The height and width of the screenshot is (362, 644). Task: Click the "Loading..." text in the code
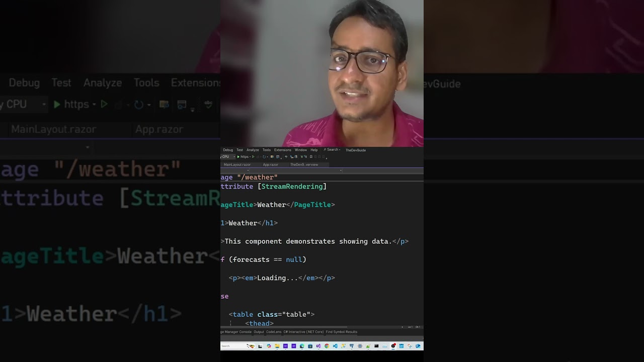(278, 278)
